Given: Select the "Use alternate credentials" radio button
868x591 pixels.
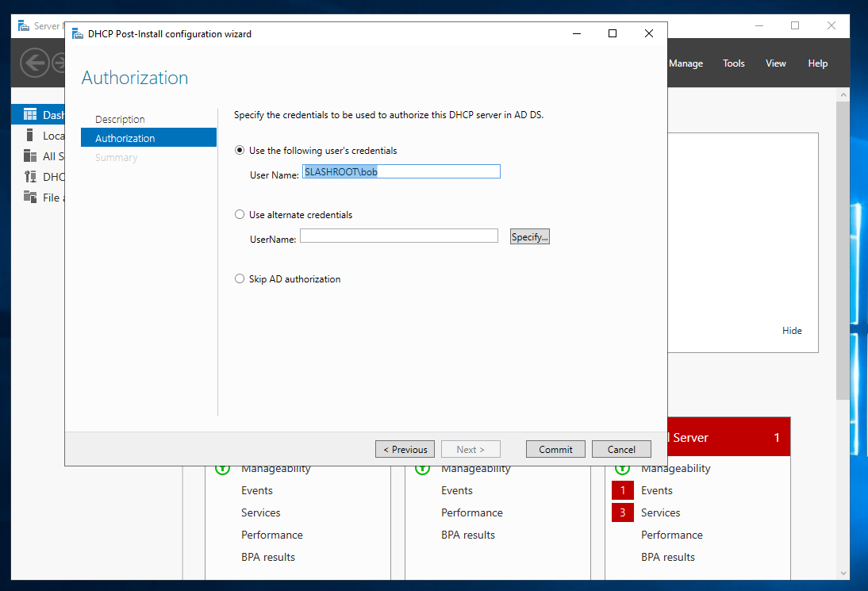Looking at the screenshot, I should click(x=240, y=215).
